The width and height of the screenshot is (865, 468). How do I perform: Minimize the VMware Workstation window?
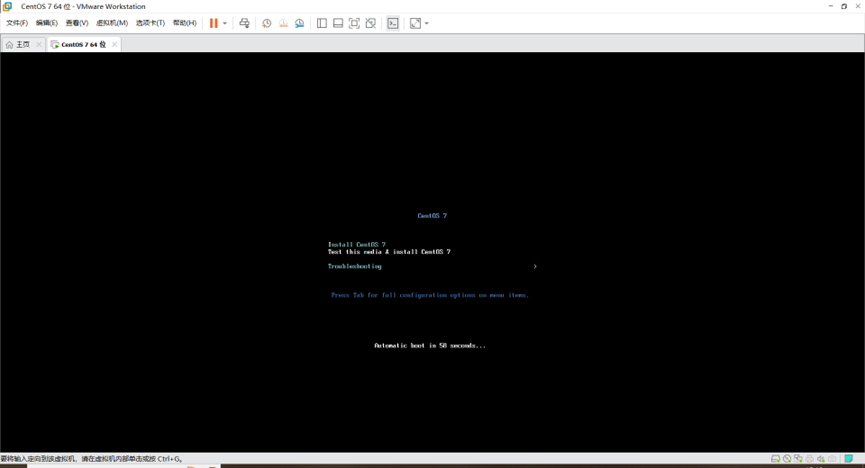click(831, 6)
